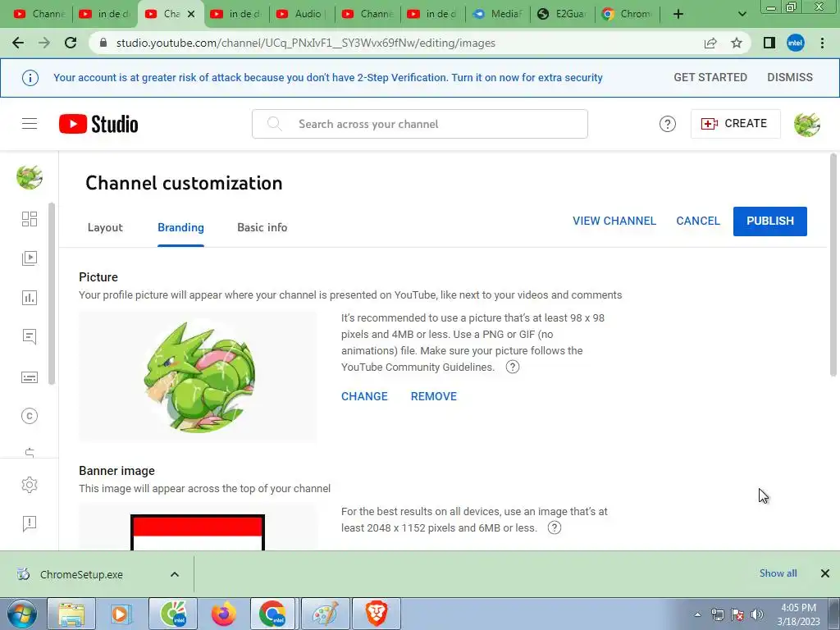The width and height of the screenshot is (840, 630).
Task: Open Settings gear in the sidebar
Action: click(30, 485)
